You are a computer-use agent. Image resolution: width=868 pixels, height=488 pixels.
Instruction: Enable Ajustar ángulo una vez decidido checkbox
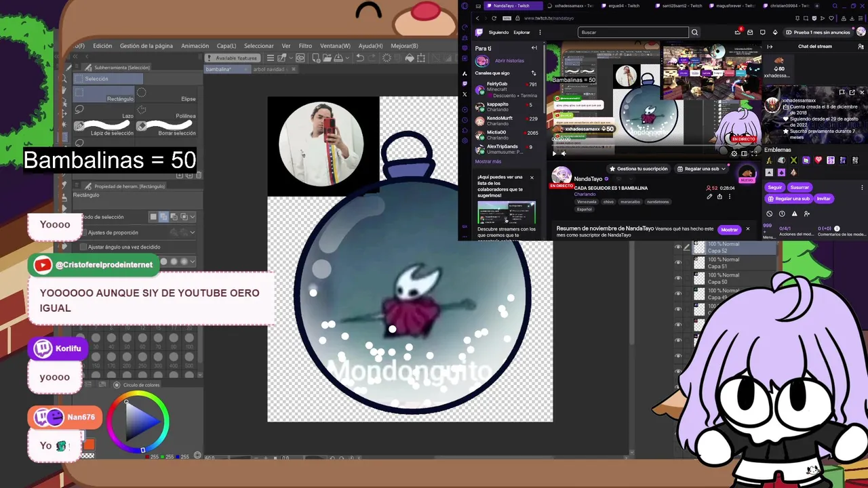click(83, 247)
